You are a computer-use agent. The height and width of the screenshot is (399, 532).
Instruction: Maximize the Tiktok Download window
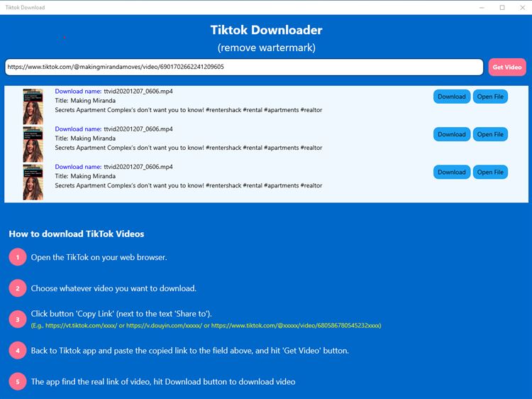(502, 8)
